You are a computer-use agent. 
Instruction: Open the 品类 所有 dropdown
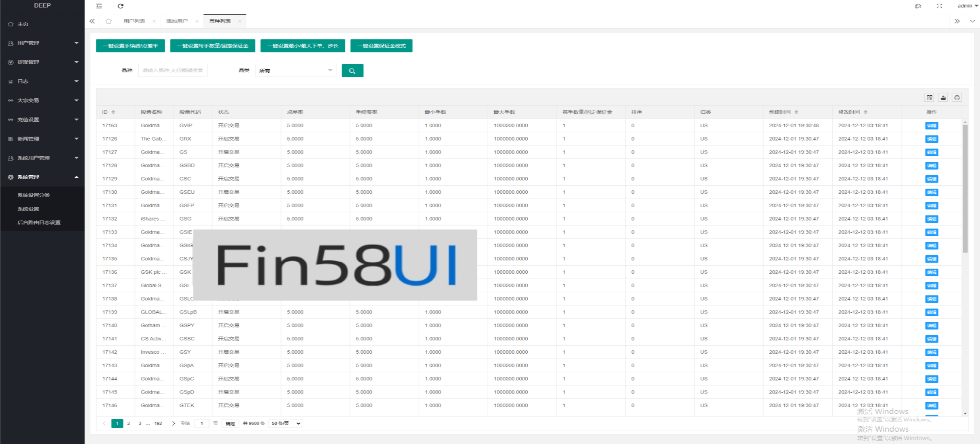pos(295,70)
